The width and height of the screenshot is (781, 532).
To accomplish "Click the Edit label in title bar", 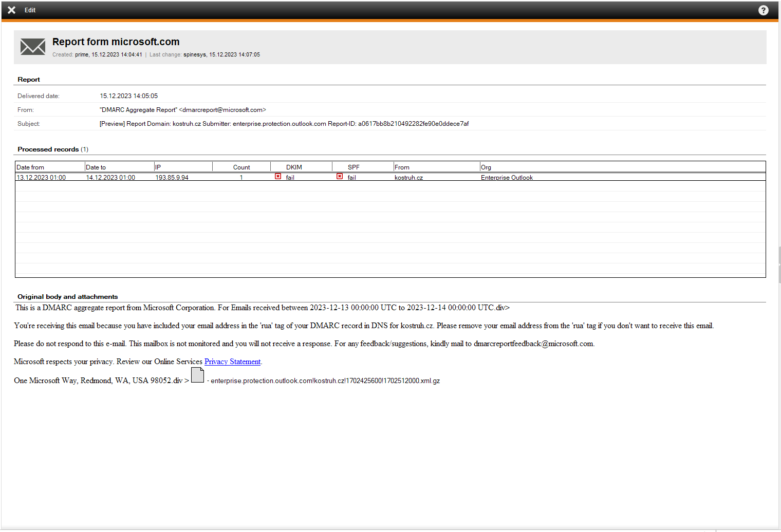I will coord(30,10).
